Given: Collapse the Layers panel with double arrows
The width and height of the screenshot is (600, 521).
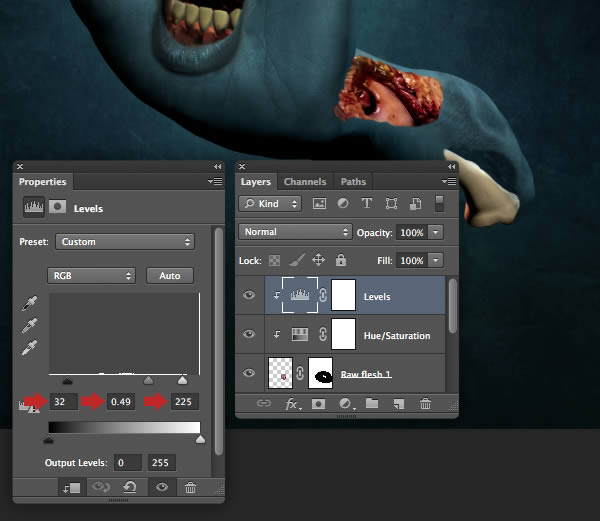Looking at the screenshot, I should [x=452, y=166].
